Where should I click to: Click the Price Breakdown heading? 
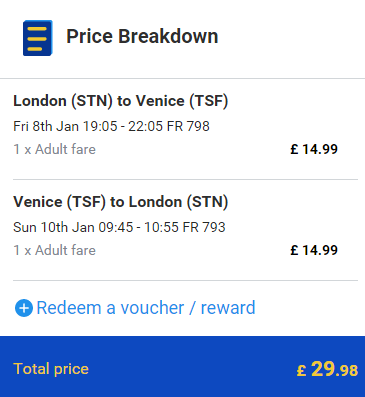click(142, 36)
